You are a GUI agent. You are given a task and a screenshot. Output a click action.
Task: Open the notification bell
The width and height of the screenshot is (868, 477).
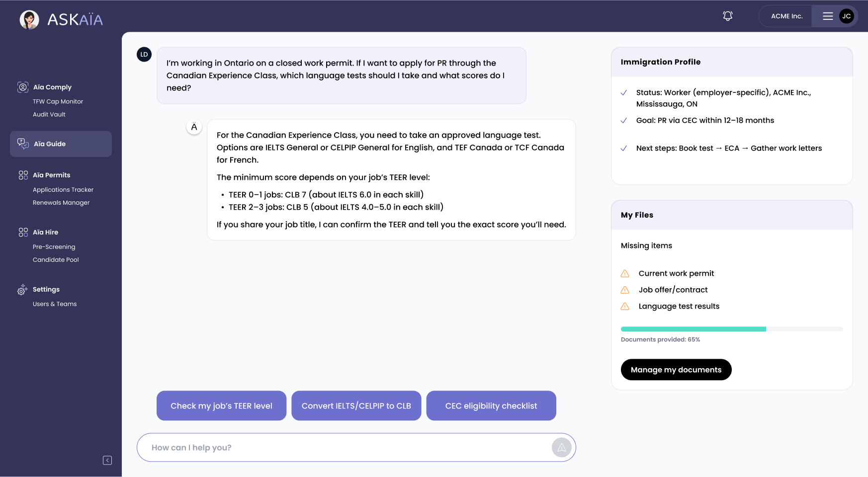pyautogui.click(x=727, y=16)
